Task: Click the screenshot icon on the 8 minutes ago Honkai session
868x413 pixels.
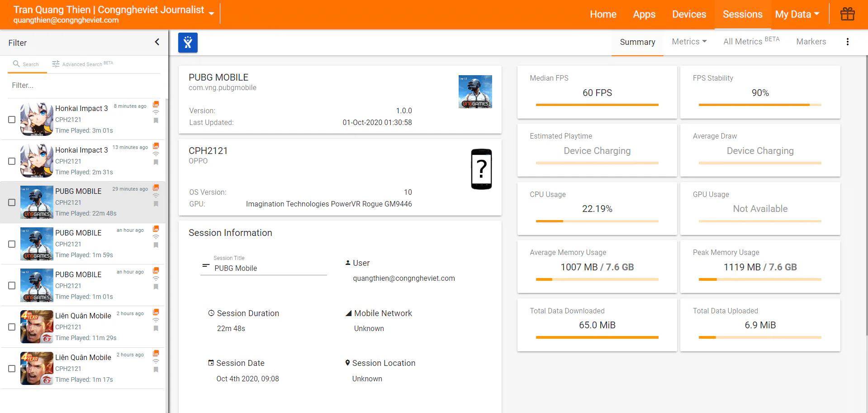Action: [156, 105]
